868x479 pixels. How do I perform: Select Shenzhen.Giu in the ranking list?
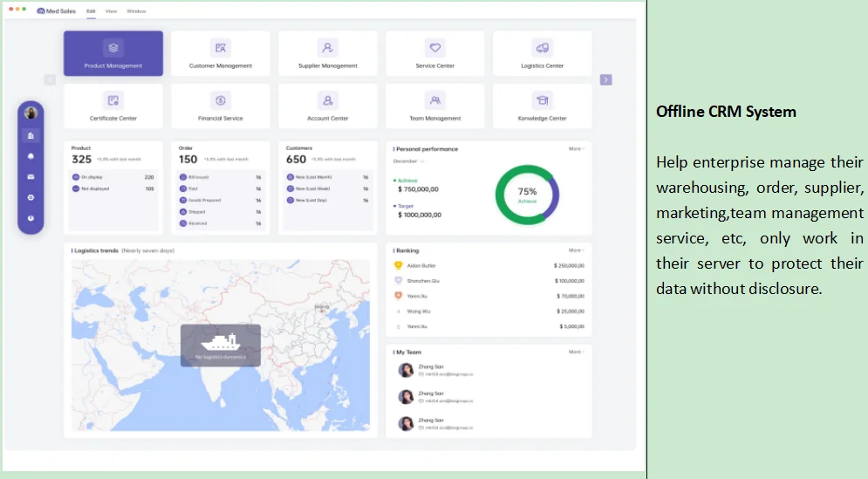pyautogui.click(x=489, y=281)
